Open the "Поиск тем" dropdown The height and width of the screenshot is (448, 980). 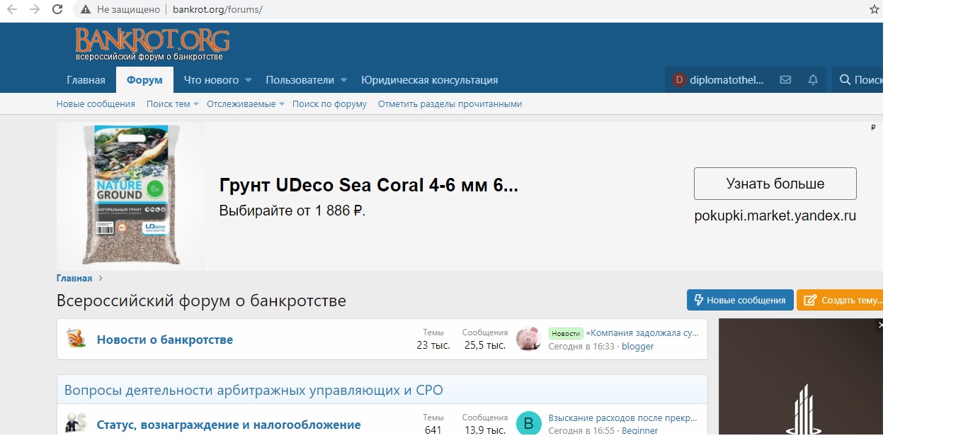tap(173, 104)
